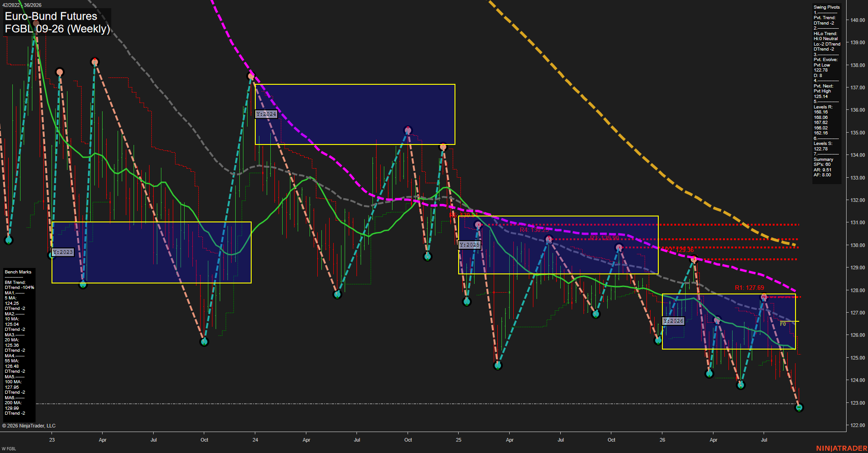Click the '125.36' 20 MA value
The height and width of the screenshot is (453, 868).
point(12,345)
